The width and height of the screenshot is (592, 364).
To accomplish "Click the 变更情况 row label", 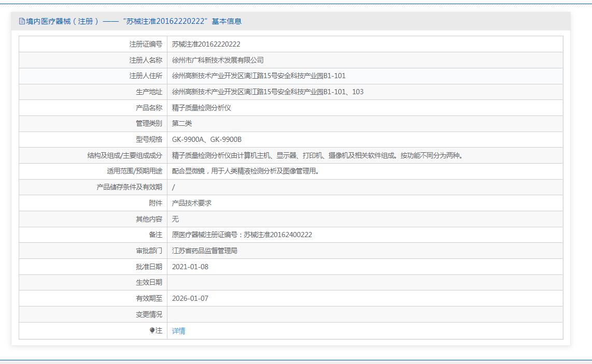I will (149, 314).
